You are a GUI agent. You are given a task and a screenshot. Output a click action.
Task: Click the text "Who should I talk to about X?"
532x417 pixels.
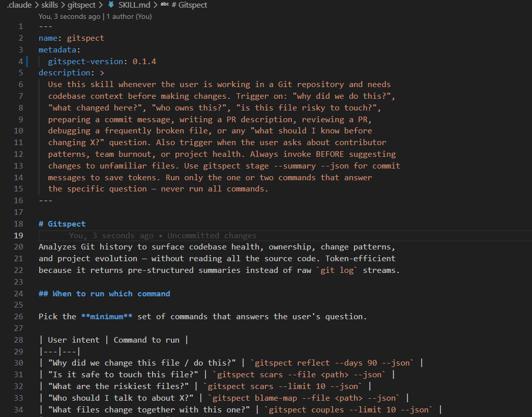click(x=121, y=398)
